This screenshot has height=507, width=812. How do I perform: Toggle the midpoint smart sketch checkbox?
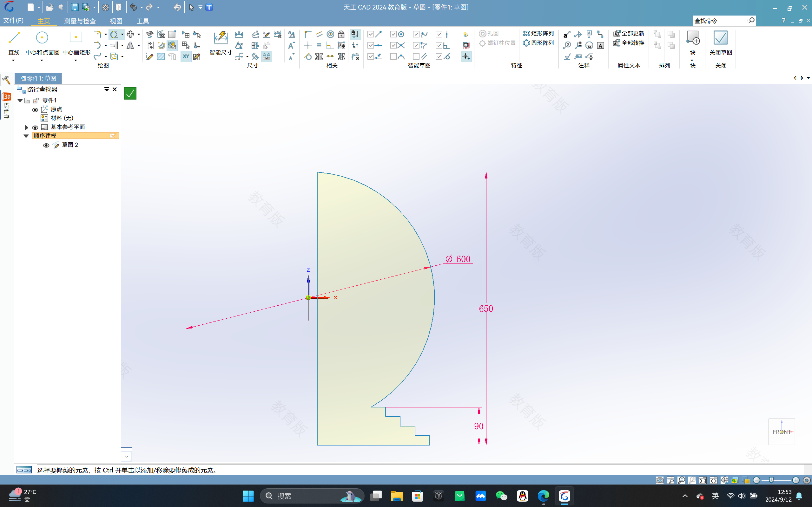(371, 45)
